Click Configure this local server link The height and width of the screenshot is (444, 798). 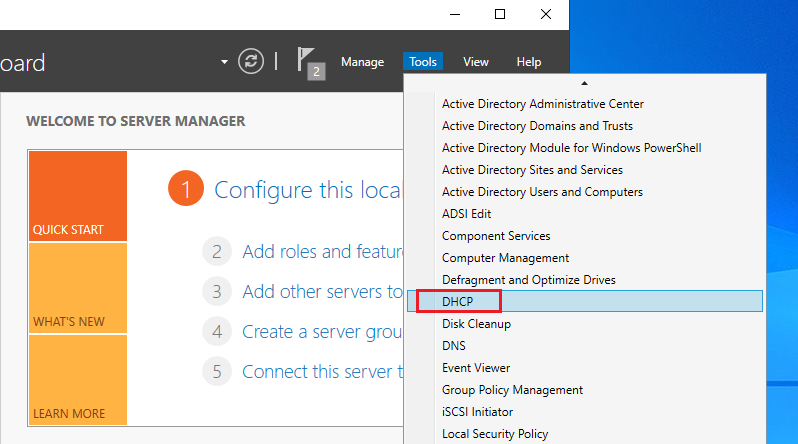[x=307, y=189]
